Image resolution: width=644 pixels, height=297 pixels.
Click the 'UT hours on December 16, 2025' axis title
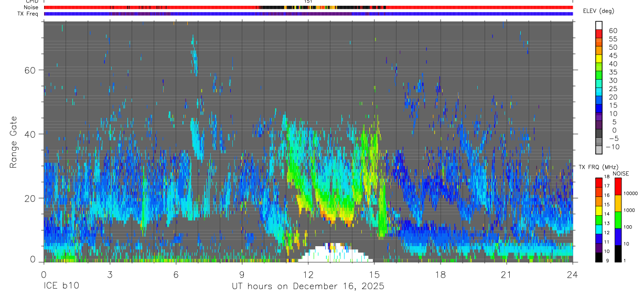[x=308, y=287]
